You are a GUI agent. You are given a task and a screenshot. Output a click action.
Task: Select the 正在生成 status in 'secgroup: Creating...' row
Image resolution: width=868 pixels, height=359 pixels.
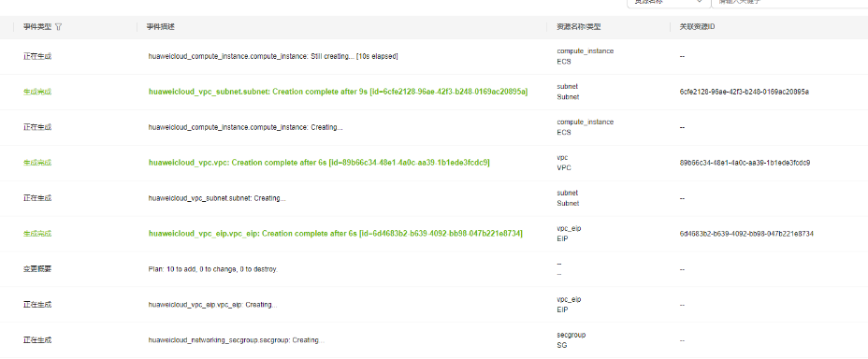(37, 339)
